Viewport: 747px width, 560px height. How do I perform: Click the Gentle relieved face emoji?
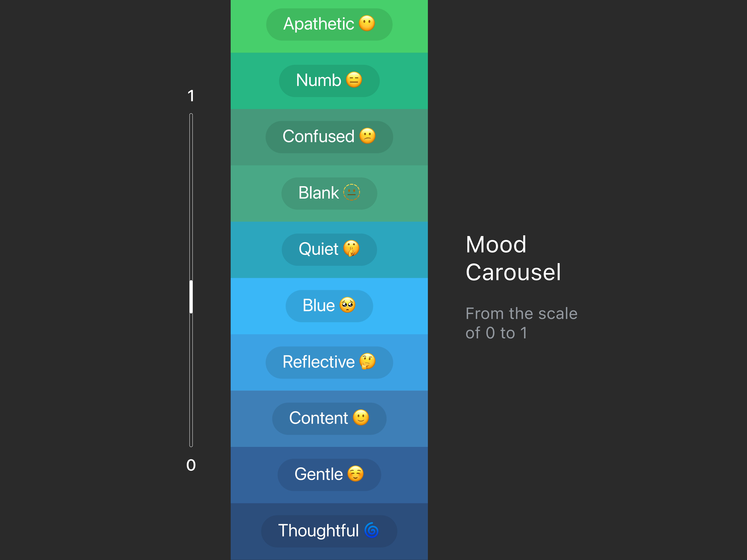356,474
